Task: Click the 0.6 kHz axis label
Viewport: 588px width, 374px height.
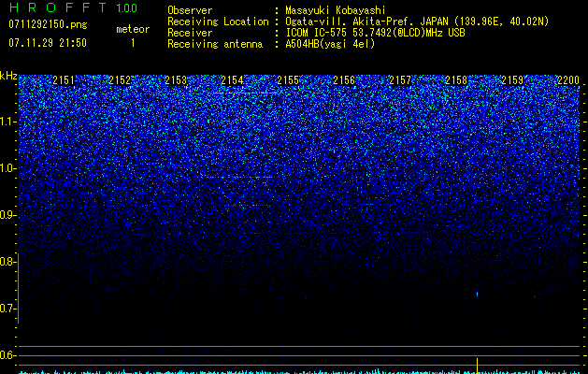Action: click(7, 355)
